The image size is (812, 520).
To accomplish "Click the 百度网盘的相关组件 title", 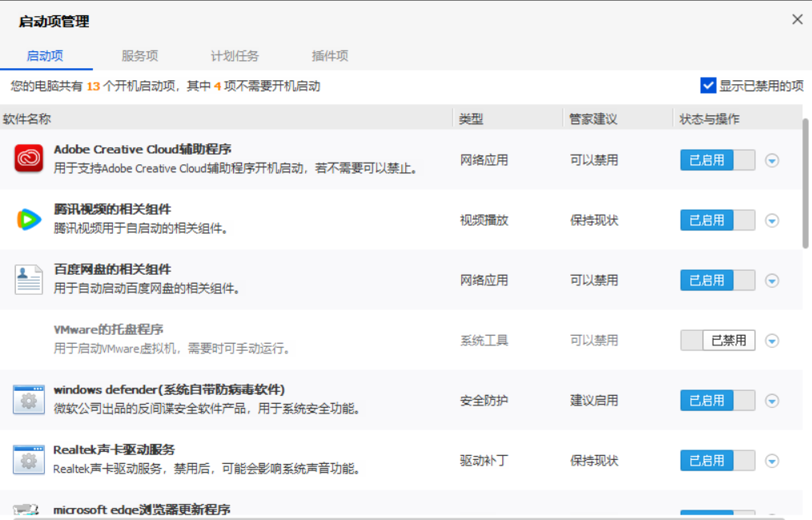I will tap(112, 269).
